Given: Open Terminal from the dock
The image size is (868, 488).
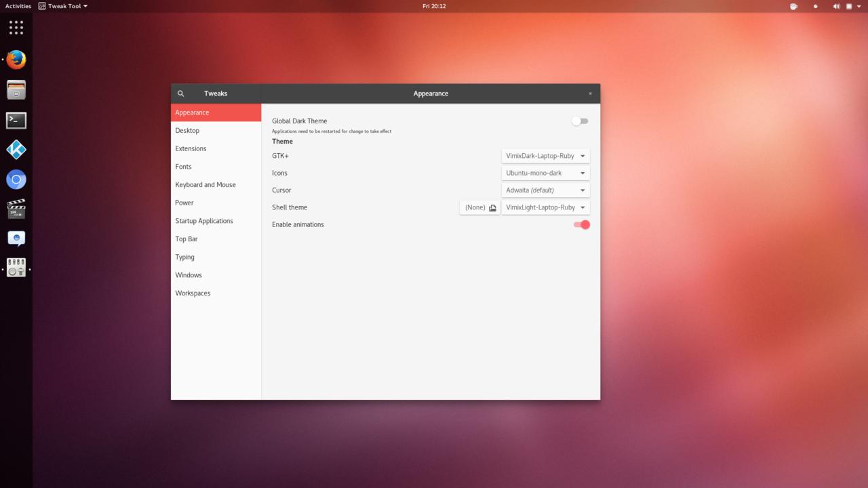Looking at the screenshot, I should tap(16, 120).
